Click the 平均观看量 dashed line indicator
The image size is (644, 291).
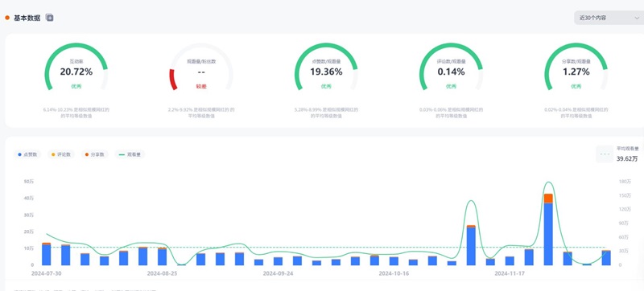tap(605, 154)
